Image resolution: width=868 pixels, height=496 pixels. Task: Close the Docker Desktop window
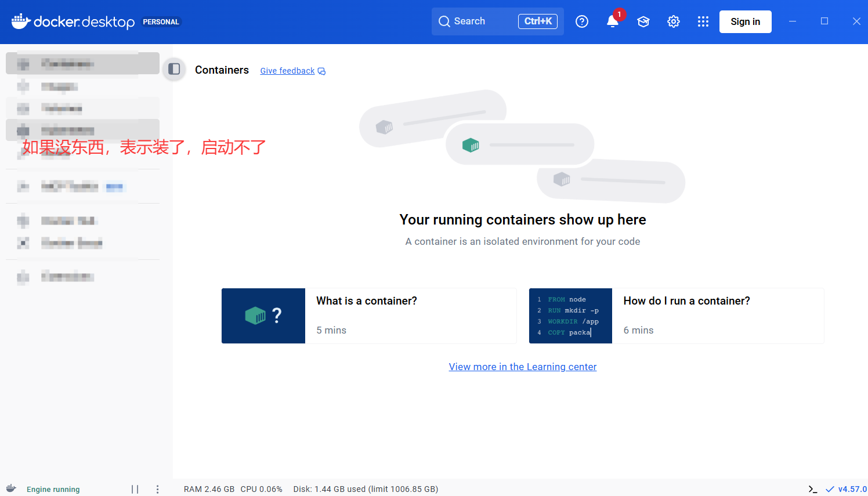tap(856, 21)
